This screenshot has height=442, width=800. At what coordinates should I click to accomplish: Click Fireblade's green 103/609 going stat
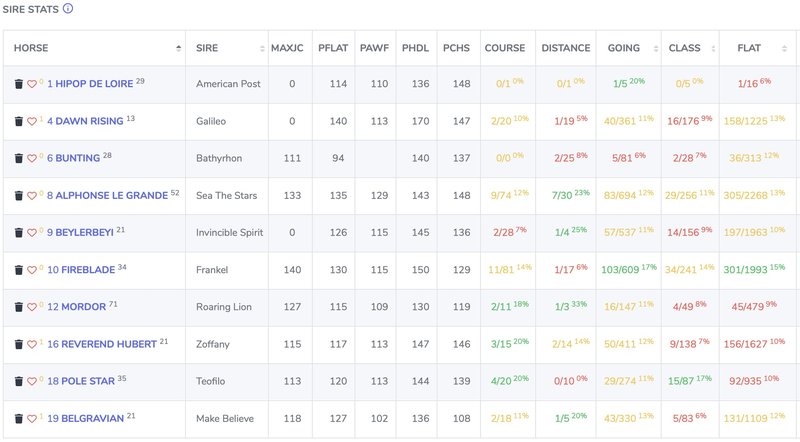622,270
